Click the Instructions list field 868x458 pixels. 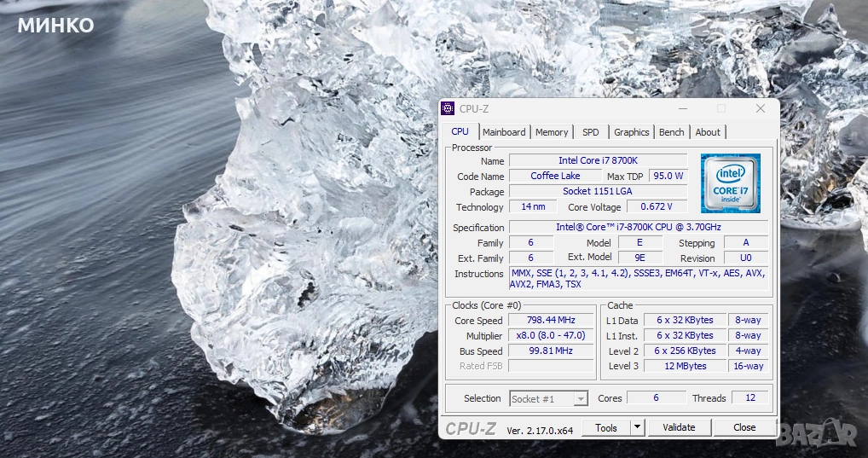[638, 278]
